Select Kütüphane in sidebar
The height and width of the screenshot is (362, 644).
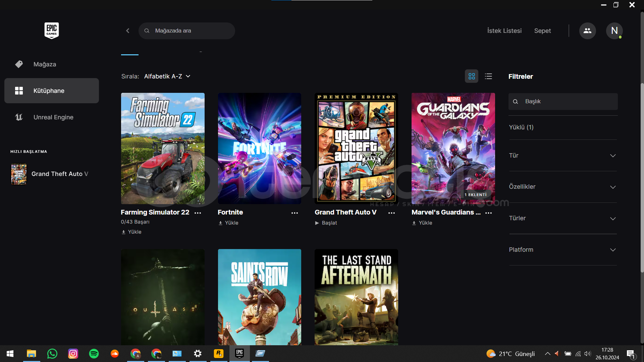click(52, 90)
